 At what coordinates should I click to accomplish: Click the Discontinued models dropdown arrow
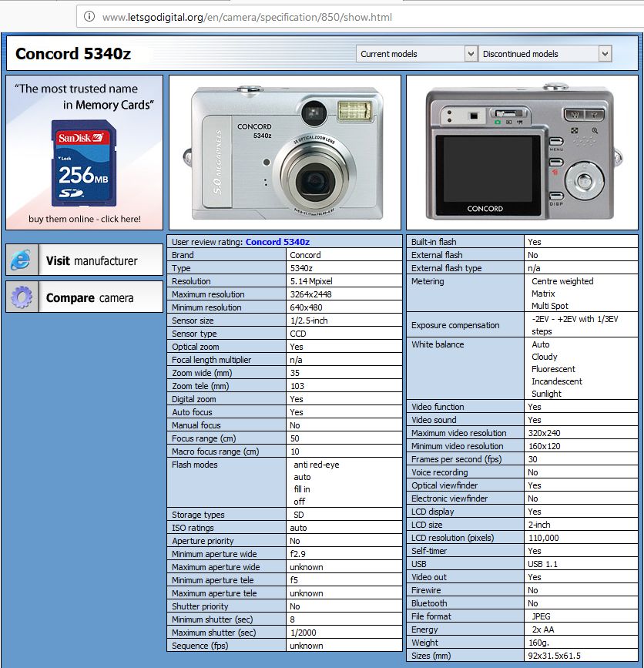coord(605,54)
